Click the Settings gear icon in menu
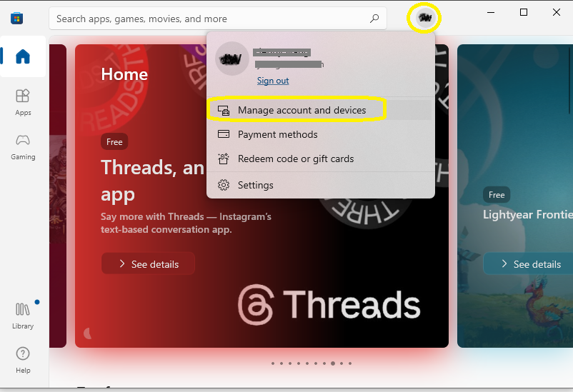The height and width of the screenshot is (392, 573). 224,185
